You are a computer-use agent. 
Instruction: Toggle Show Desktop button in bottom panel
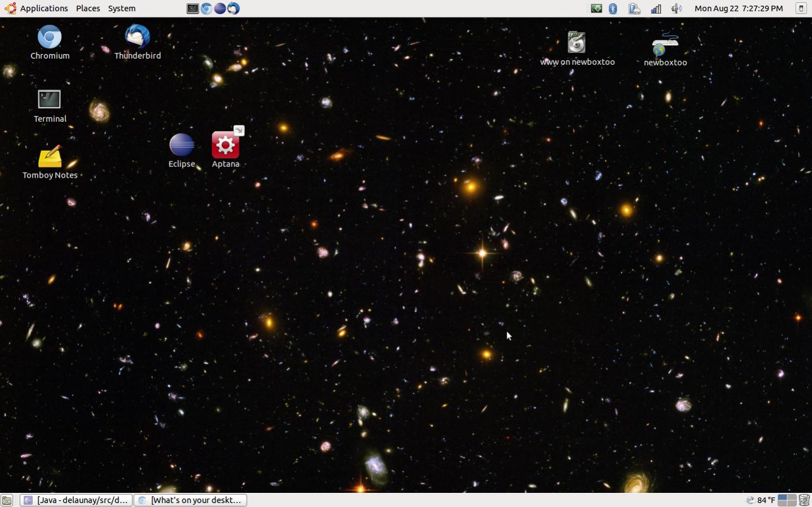7,500
